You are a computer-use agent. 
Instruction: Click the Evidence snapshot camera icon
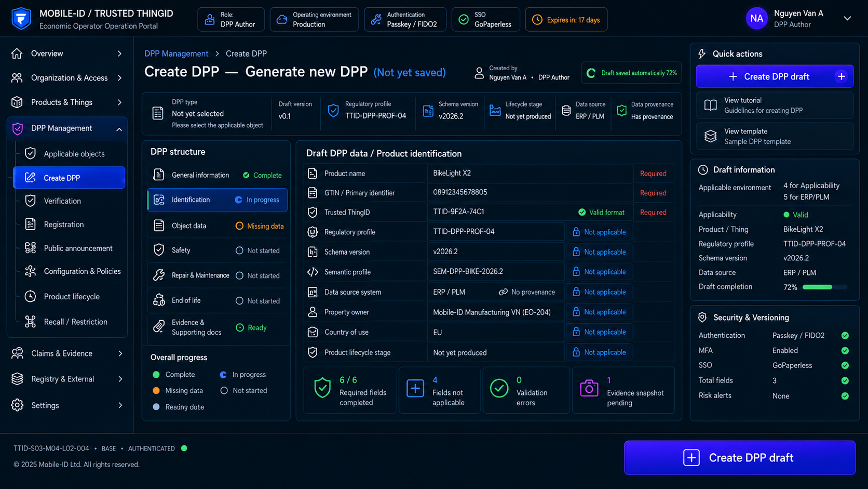pos(589,388)
